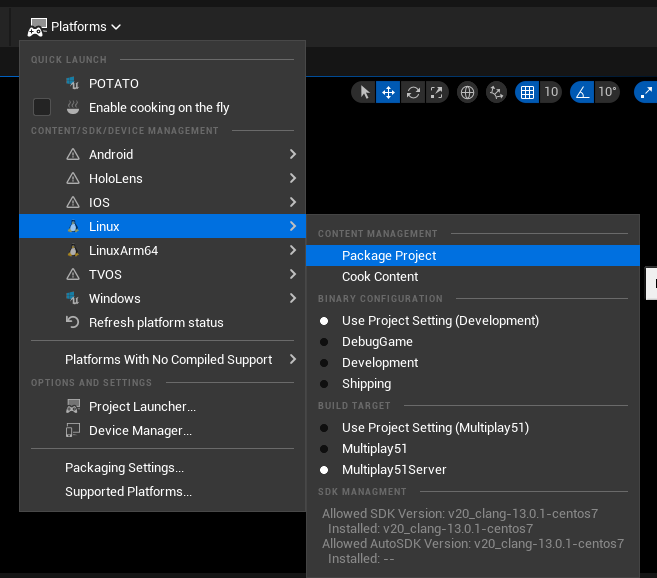
Task: Change the grid snap value 10
Action: 551,93
